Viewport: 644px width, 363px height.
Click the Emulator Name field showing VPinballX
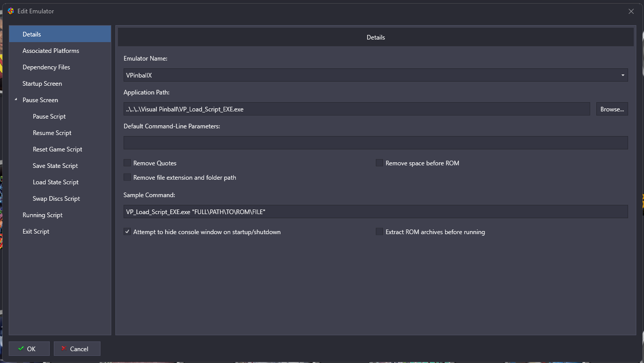(375, 75)
